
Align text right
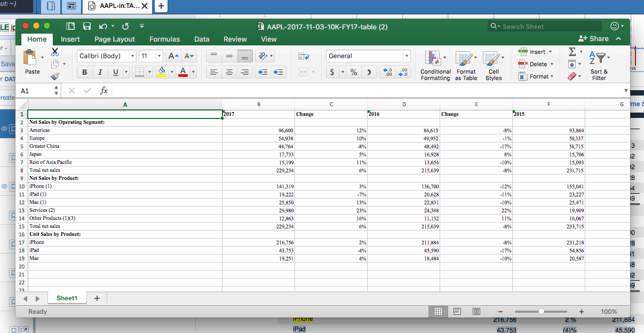pos(244,72)
